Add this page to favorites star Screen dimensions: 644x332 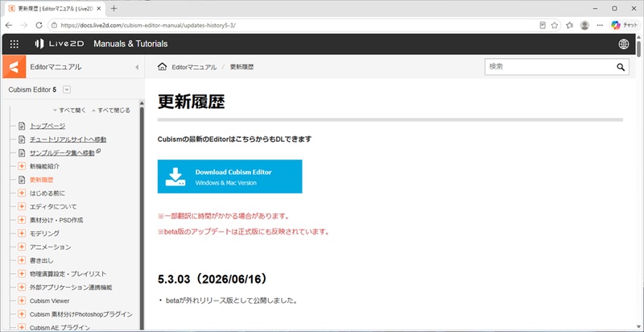pyautogui.click(x=555, y=25)
